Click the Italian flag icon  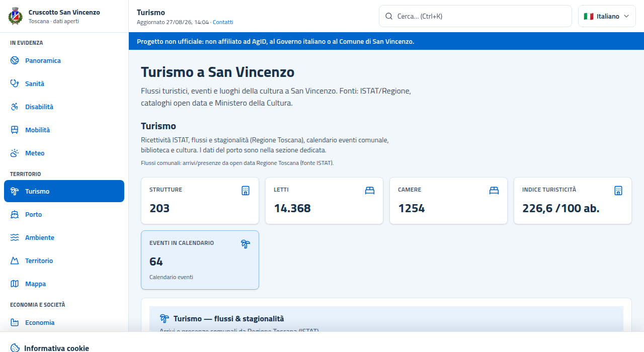click(x=589, y=16)
